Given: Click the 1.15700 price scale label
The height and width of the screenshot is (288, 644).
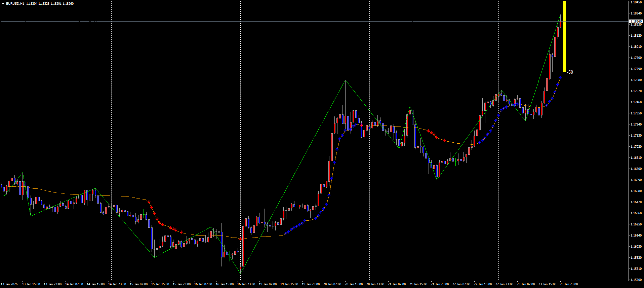Looking at the screenshot, I should (636, 280).
